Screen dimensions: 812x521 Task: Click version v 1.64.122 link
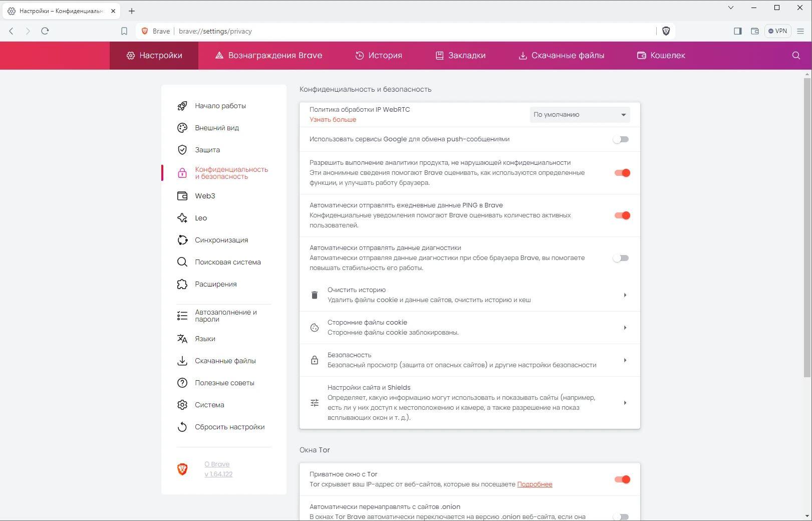(x=218, y=474)
